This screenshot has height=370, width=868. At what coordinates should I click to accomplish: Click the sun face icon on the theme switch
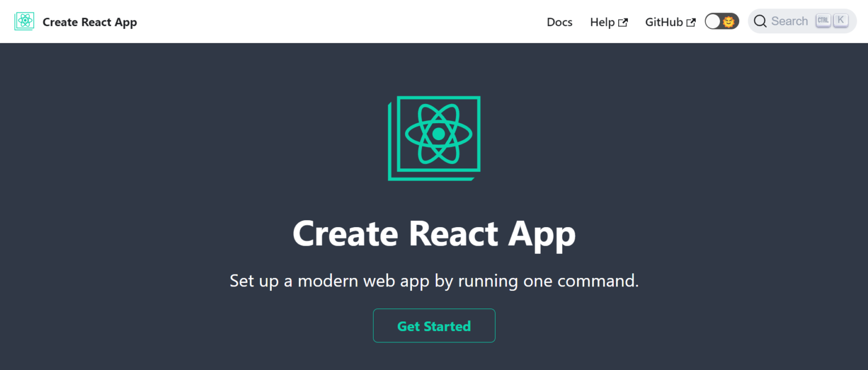(729, 21)
